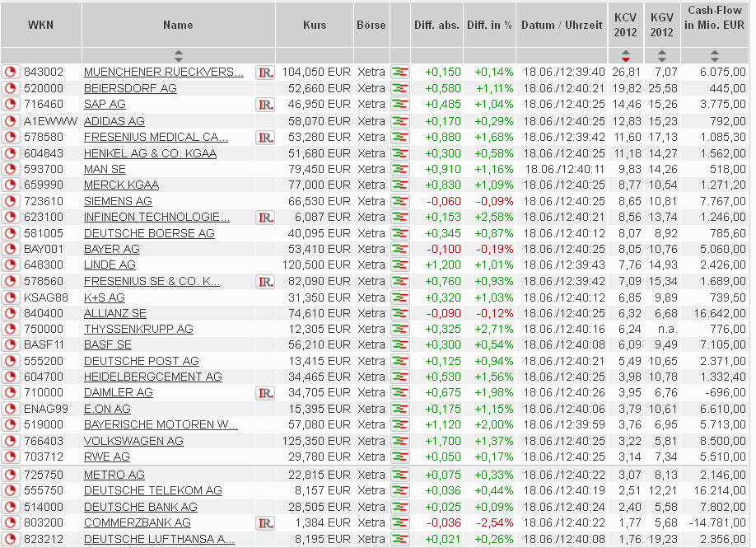Viewport: 756px width, 548px height.
Task: Open BAYERISCHE MOTOREN W... link
Action: pyautogui.click(x=161, y=424)
